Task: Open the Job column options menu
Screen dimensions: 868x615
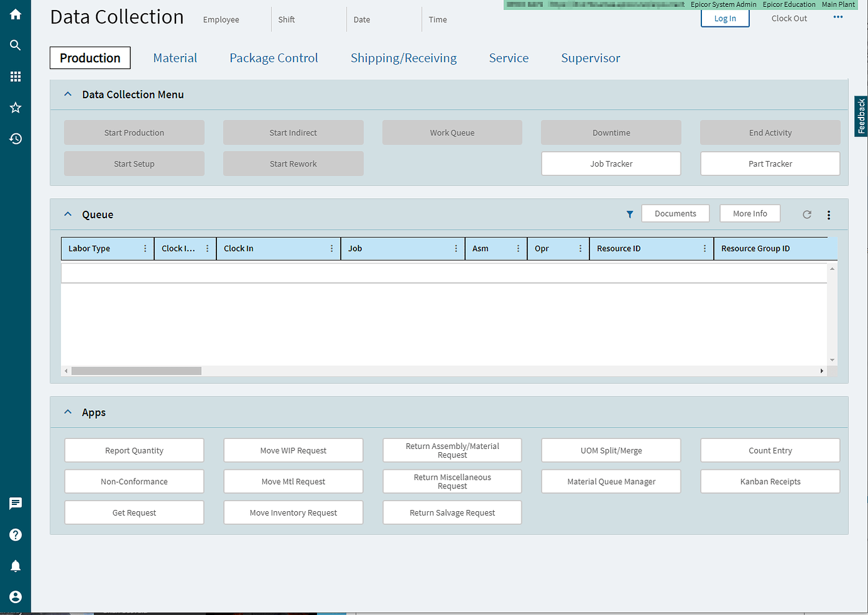Action: [457, 248]
